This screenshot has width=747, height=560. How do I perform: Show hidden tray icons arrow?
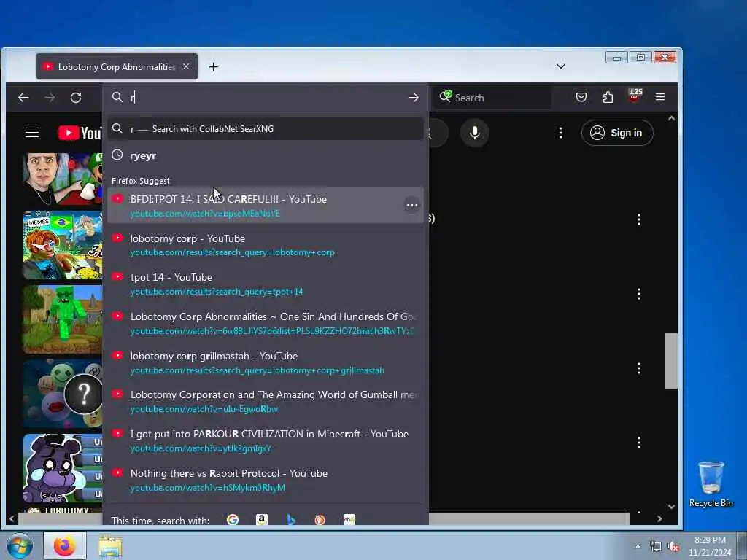pyautogui.click(x=638, y=546)
